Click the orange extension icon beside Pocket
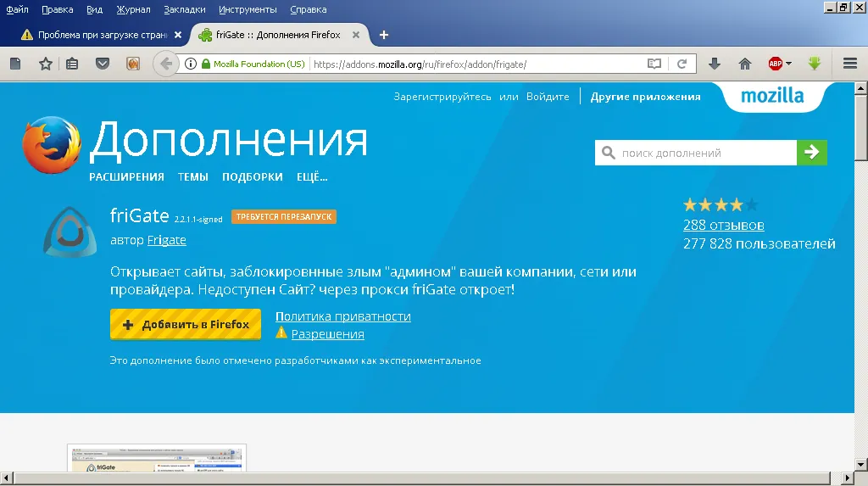The image size is (868, 486). pyautogui.click(x=133, y=64)
